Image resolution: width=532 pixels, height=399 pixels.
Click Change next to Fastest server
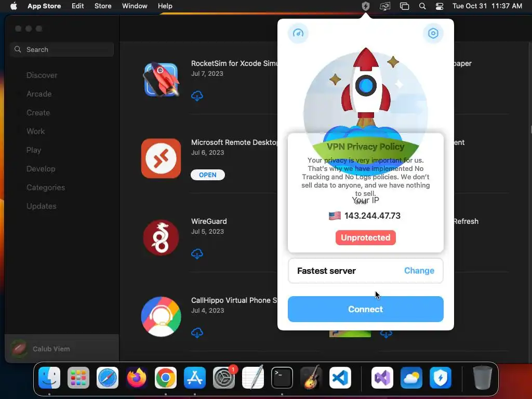pyautogui.click(x=419, y=271)
